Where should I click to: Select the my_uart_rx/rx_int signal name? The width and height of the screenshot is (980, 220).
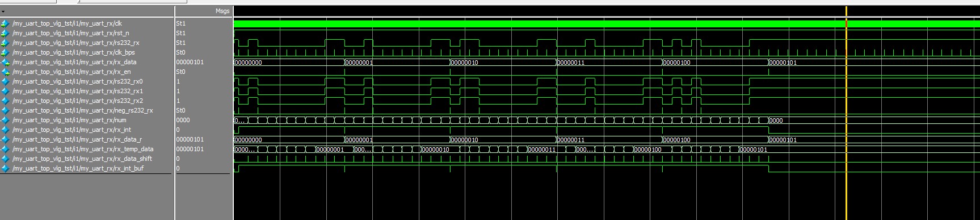71,130
